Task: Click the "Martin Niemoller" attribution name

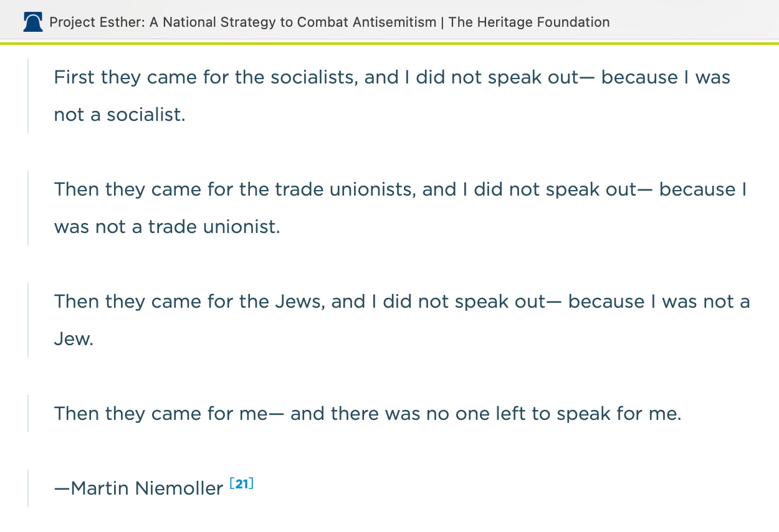Action: tap(147, 488)
